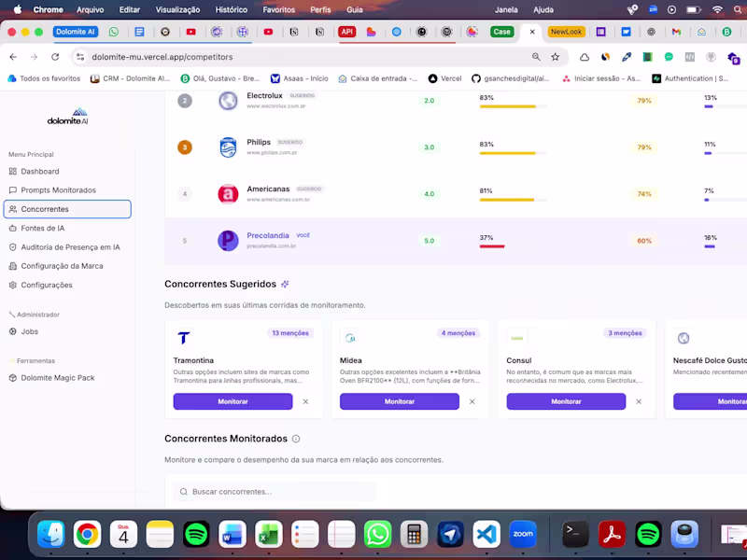Click the address bar URL
Screen dimensions: 747x560
coord(162,57)
